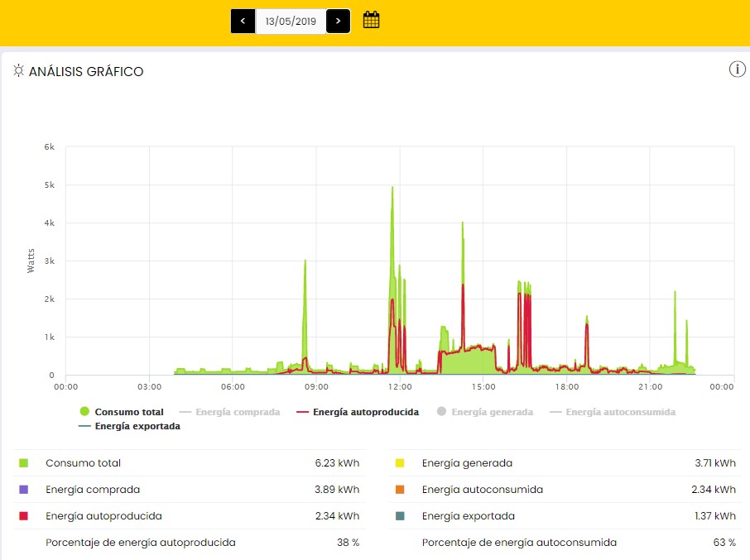Advance to next day arrow

(338, 21)
